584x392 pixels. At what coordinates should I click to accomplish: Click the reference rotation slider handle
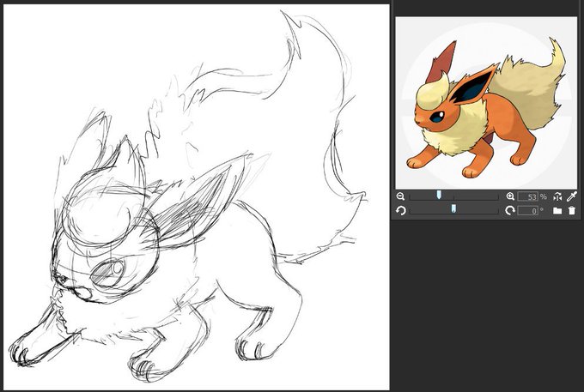(x=453, y=209)
